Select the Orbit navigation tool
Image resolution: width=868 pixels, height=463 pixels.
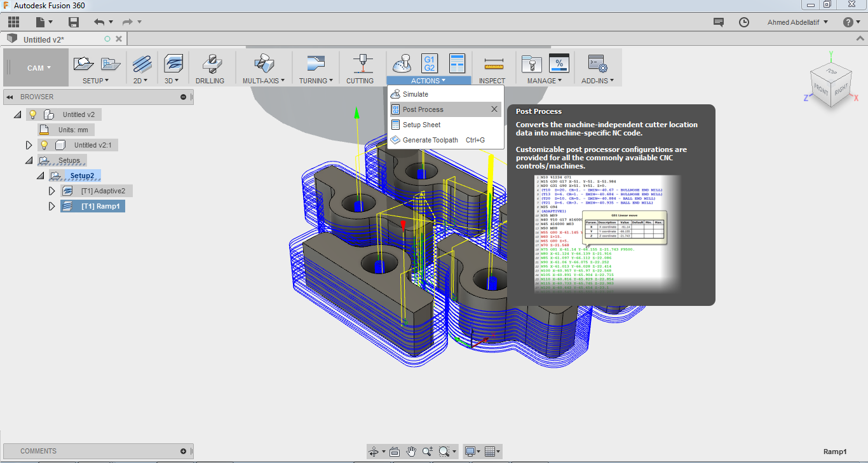pos(374,451)
